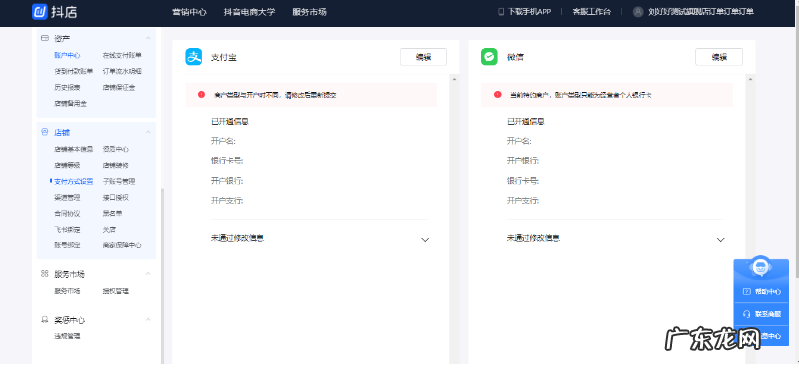The width and height of the screenshot is (799, 368).
Task: Click the 奖惩中心 section header text
Action: pos(70,320)
